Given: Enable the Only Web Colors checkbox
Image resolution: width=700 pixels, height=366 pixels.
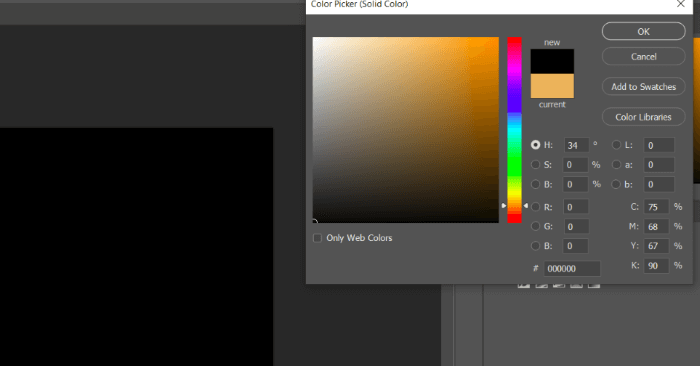Looking at the screenshot, I should point(317,238).
